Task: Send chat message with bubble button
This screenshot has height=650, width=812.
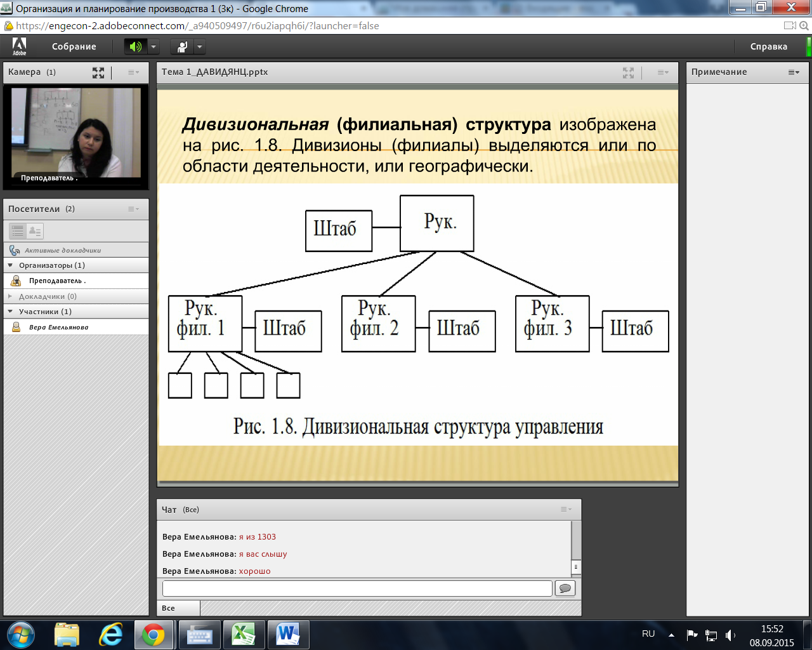Action: click(x=565, y=588)
